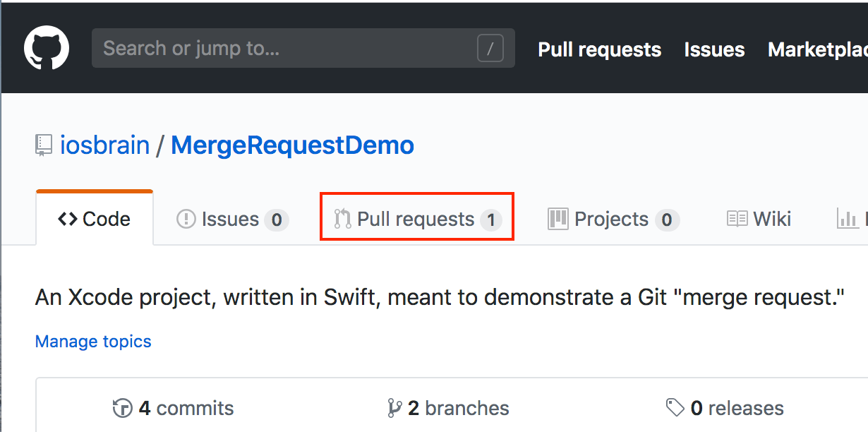Click the Projects board icon
Image resolution: width=868 pixels, height=432 pixels.
point(557,220)
